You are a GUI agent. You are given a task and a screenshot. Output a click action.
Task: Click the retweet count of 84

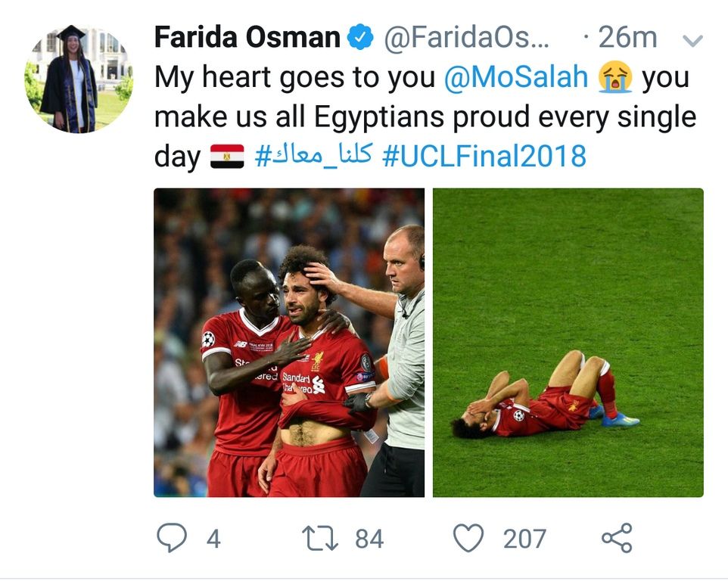pyautogui.click(x=369, y=539)
